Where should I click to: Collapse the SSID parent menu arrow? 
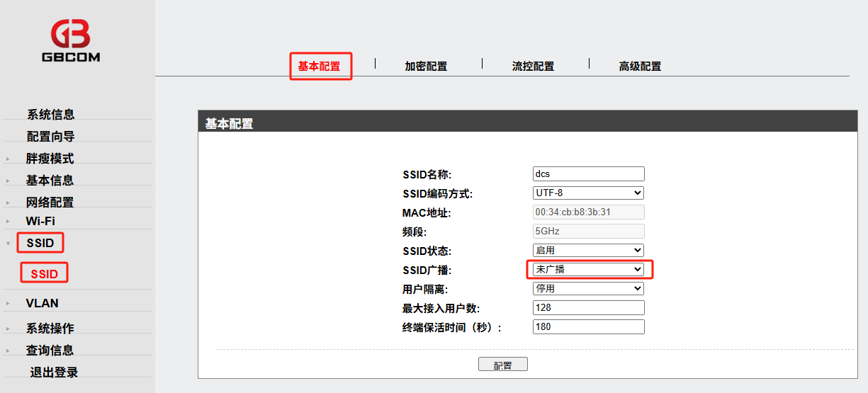(x=8, y=244)
